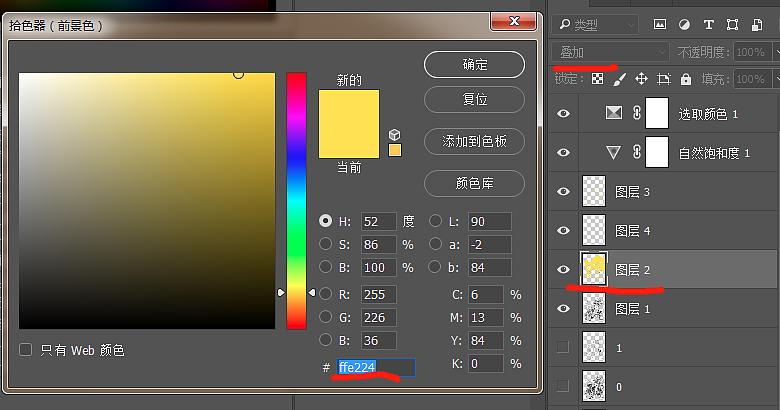Select 图层 2 layer thumbnail

pyautogui.click(x=594, y=269)
